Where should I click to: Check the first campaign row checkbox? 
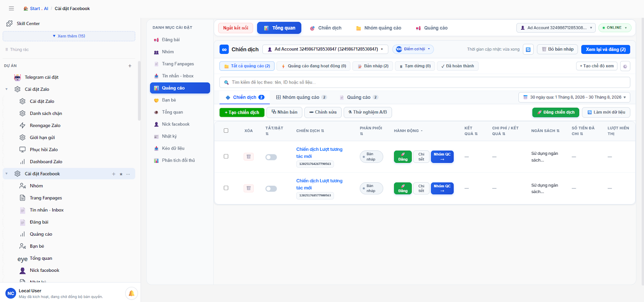(x=226, y=156)
